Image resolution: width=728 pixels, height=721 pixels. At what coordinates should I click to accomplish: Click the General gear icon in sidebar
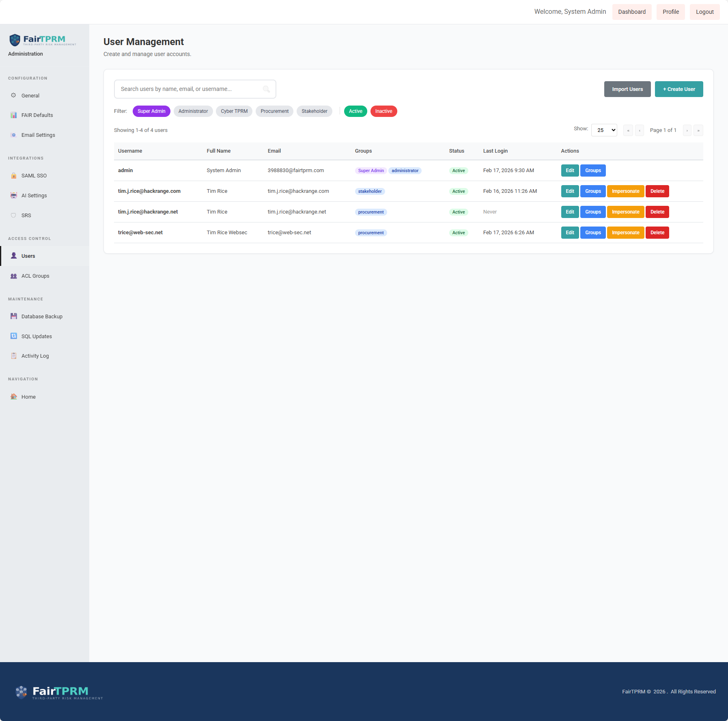click(x=13, y=95)
